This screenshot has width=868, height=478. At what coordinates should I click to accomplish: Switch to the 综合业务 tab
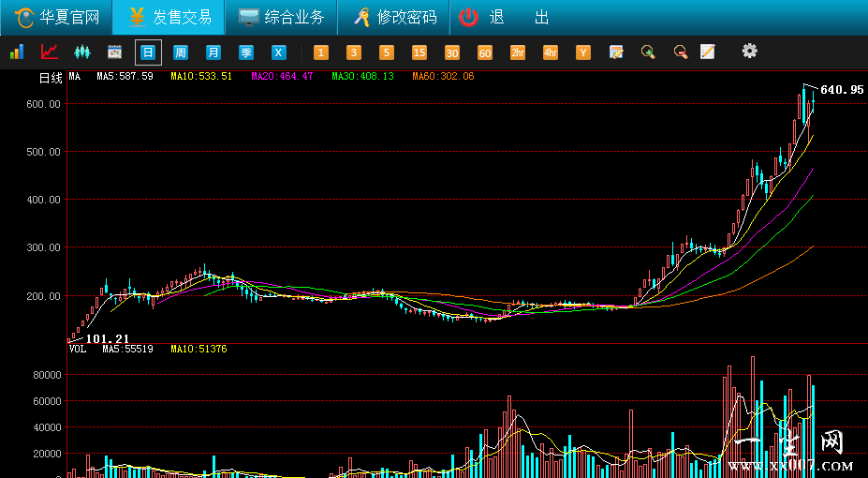281,17
